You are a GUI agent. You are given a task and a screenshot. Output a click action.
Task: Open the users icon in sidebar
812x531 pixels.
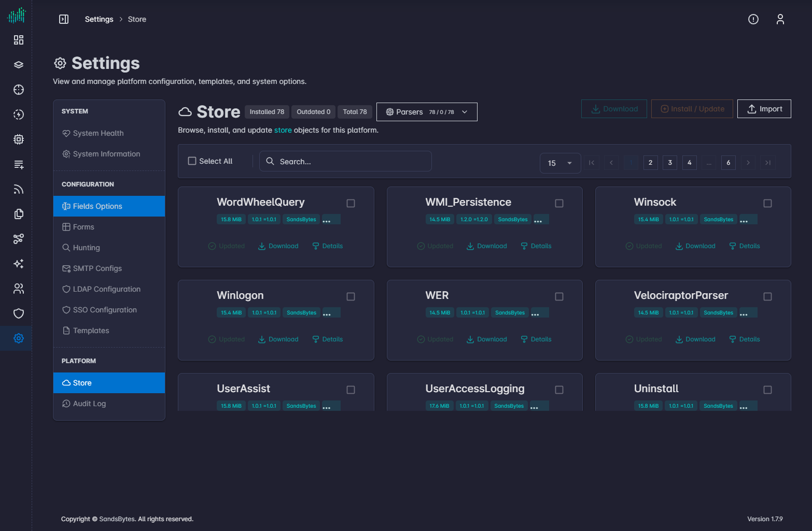pyautogui.click(x=19, y=289)
